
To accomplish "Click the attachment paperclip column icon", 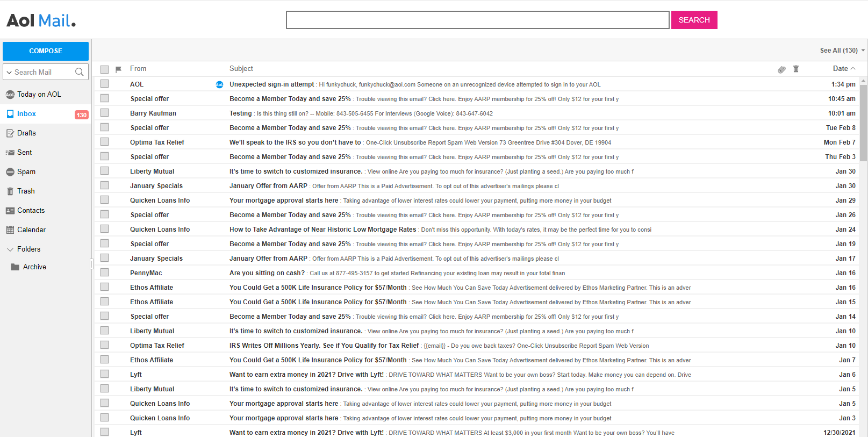I will pos(781,69).
